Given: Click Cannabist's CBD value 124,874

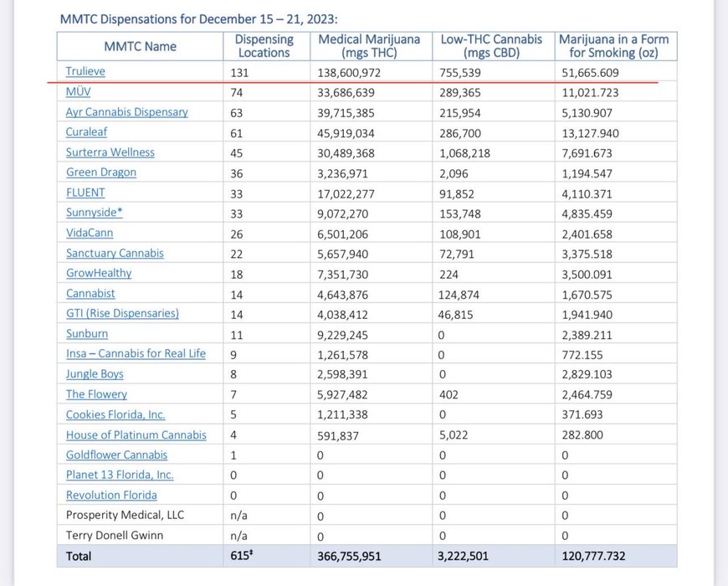Looking at the screenshot, I should tap(460, 295).
